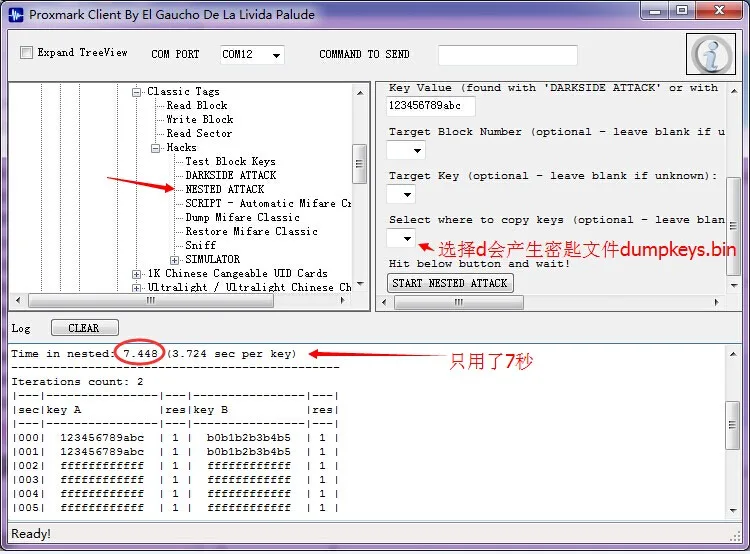Click the 'Time in nested' log line
This screenshot has height=554, width=750.
pos(154,354)
